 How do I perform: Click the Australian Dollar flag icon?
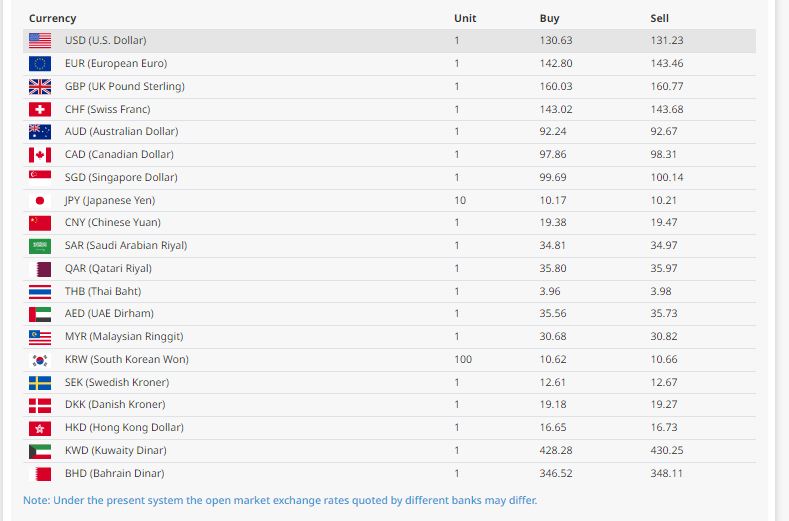tap(40, 132)
